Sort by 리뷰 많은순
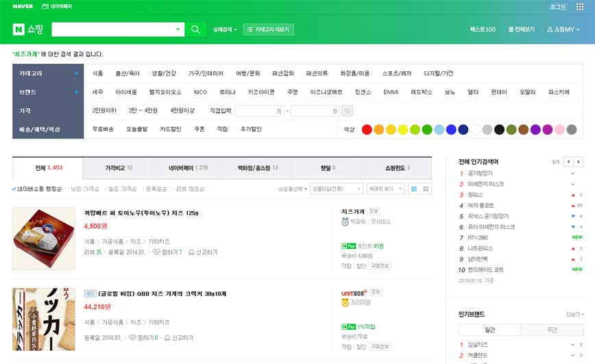The height and width of the screenshot is (364, 595). 190,189
